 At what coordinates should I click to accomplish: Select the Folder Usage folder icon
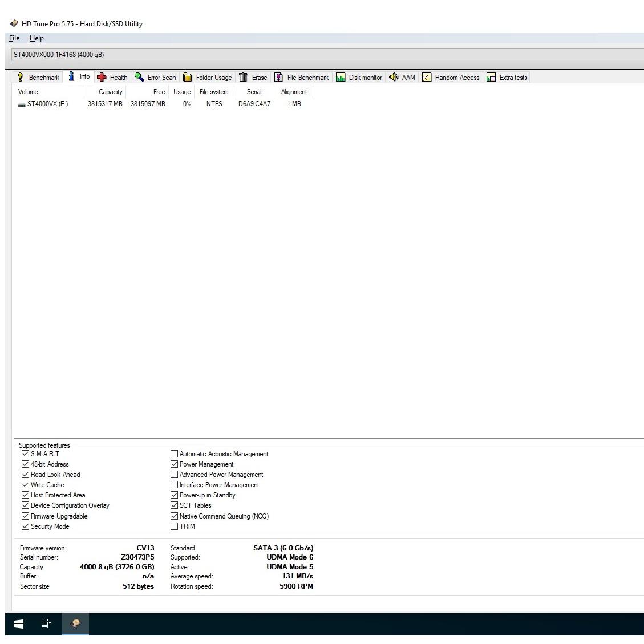[x=188, y=78]
